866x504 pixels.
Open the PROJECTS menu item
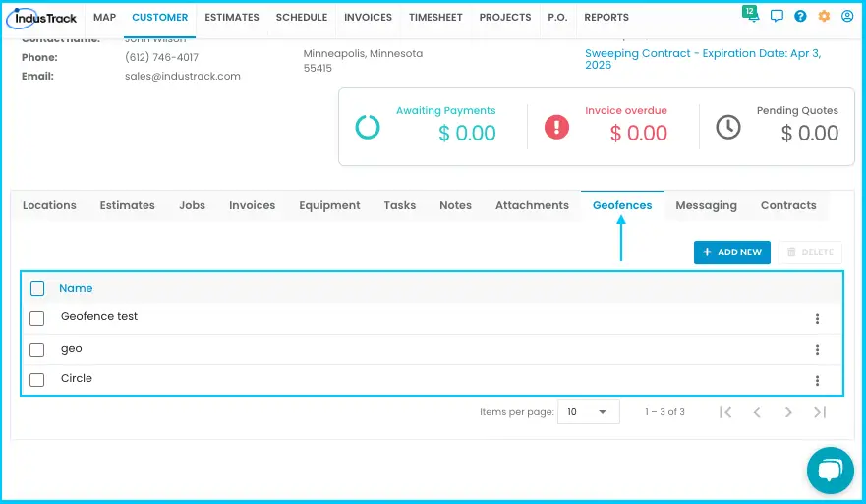[x=505, y=17]
